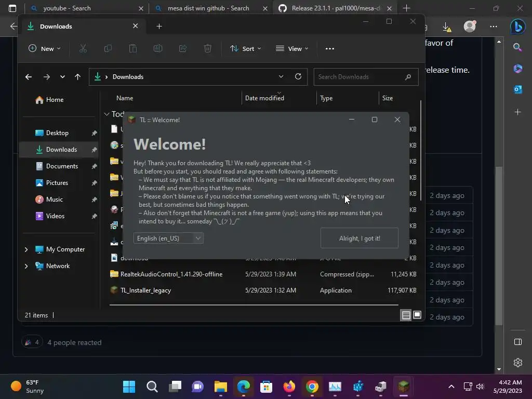The width and height of the screenshot is (532, 399).
Task: Sort files by Date modified column
Action: [264, 98]
